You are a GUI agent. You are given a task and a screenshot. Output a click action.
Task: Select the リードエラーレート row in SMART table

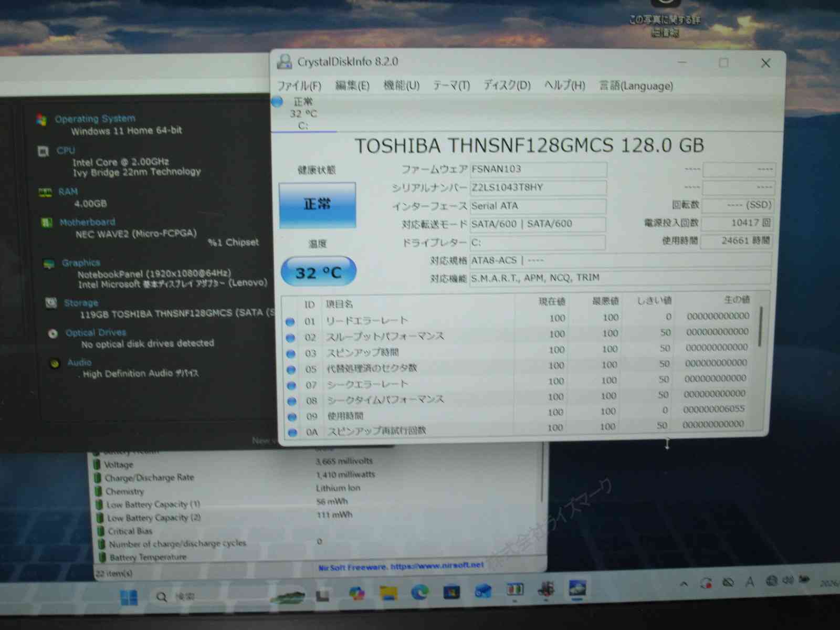(366, 320)
